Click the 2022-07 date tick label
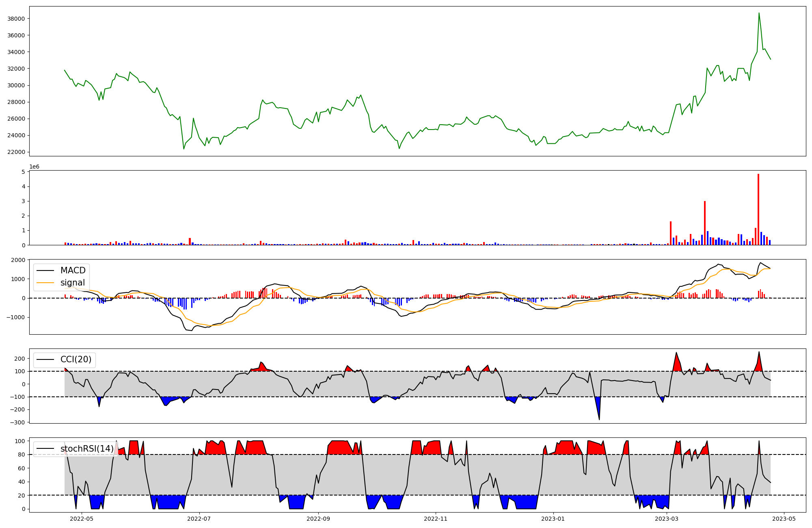The image size is (812, 528). click(x=199, y=519)
